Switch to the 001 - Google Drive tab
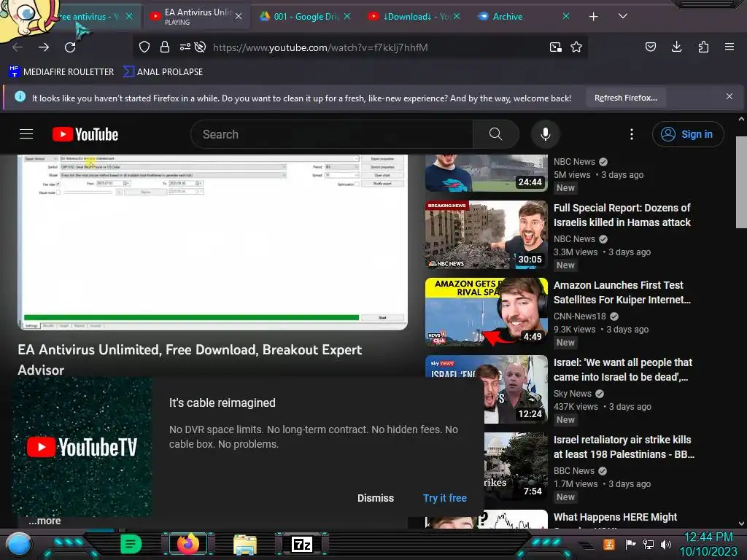Image resolution: width=747 pixels, height=560 pixels. (x=306, y=17)
